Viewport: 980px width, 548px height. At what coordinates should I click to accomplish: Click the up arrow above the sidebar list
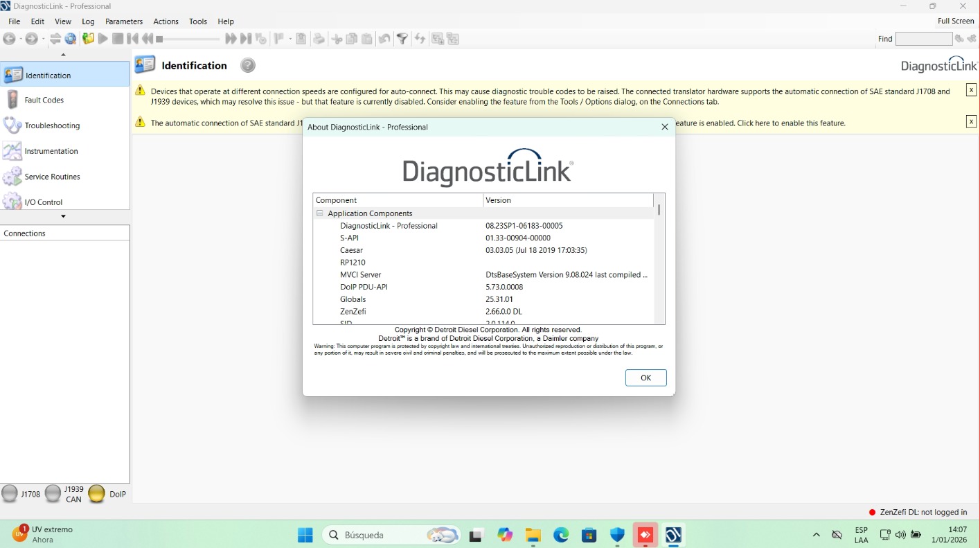tap(64, 55)
